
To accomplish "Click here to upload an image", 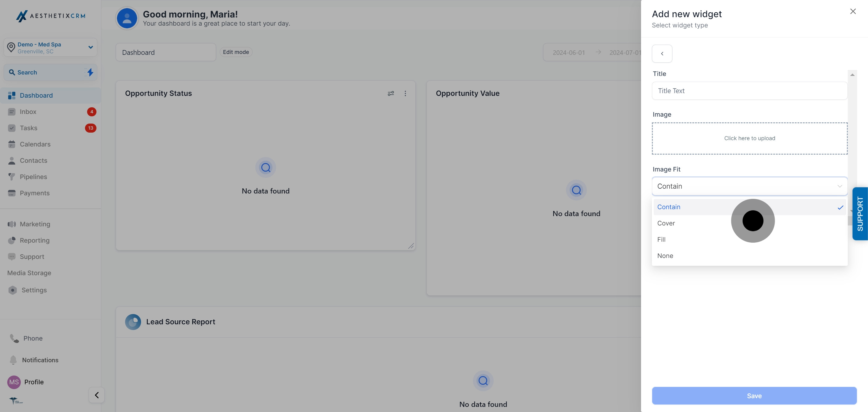I will [750, 138].
